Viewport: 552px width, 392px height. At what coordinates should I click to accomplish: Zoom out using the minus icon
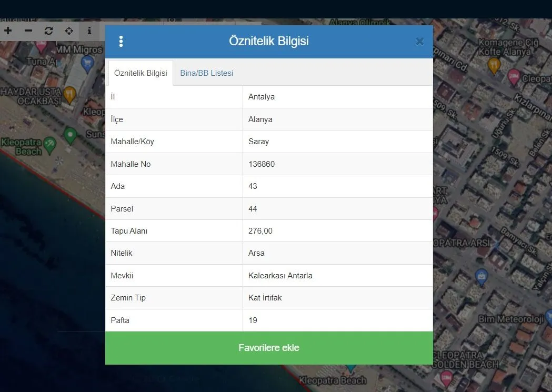[28, 31]
